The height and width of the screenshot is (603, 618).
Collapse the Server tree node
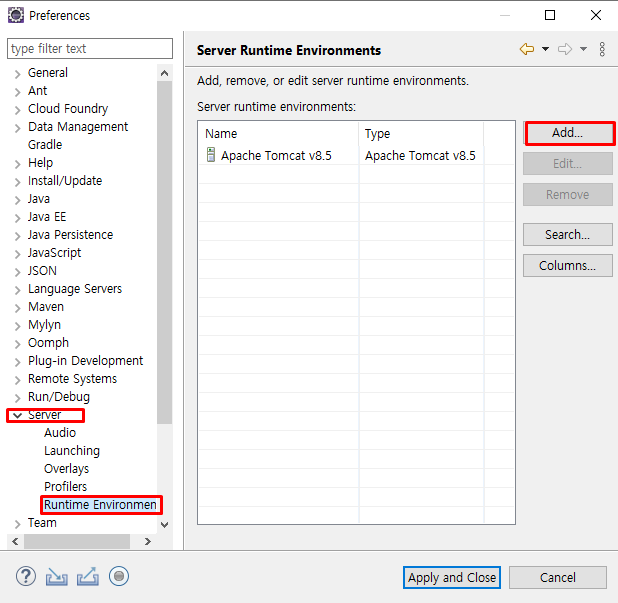(17, 415)
